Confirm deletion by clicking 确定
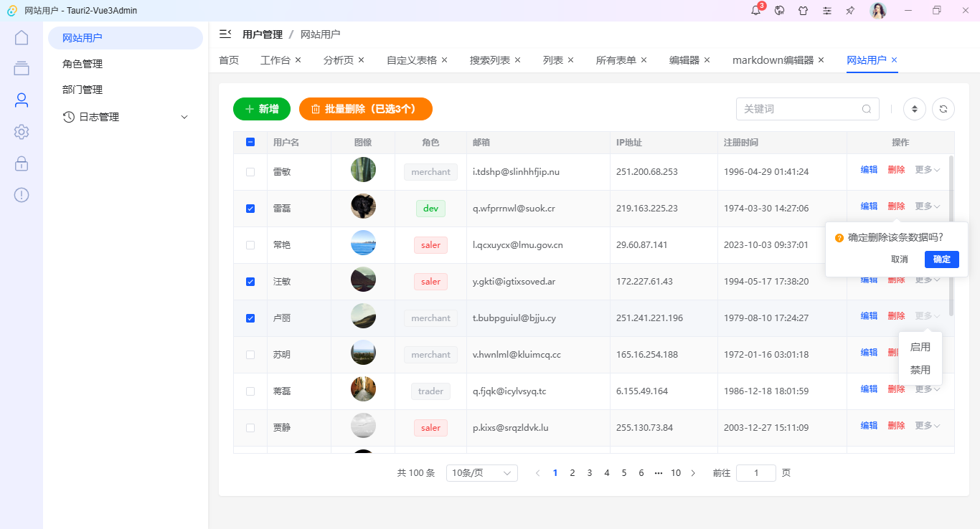The height and width of the screenshot is (529, 980). click(941, 259)
